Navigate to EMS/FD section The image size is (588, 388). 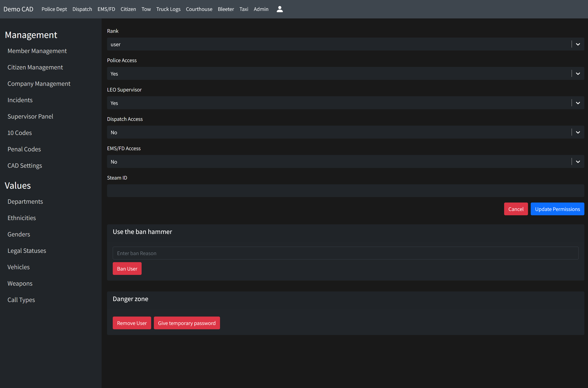pos(107,9)
